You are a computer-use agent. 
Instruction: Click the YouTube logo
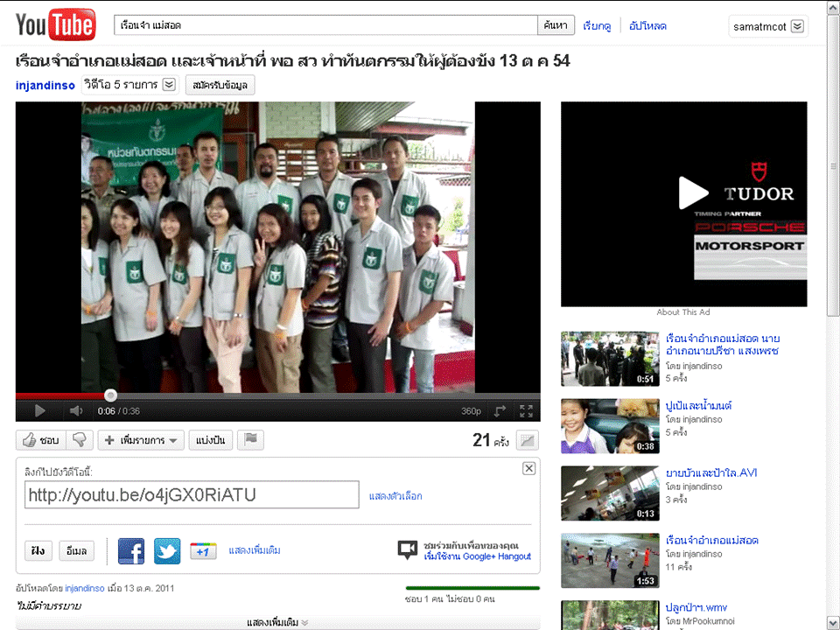tap(55, 24)
